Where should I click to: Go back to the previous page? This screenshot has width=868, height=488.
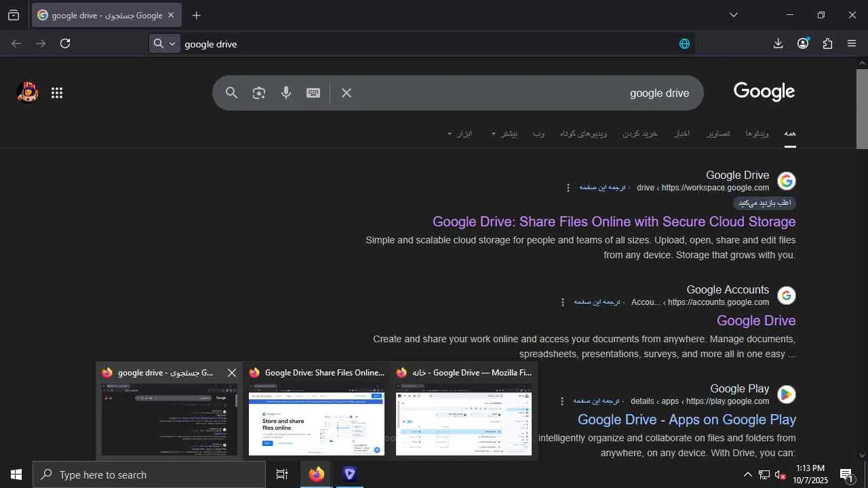click(x=16, y=43)
